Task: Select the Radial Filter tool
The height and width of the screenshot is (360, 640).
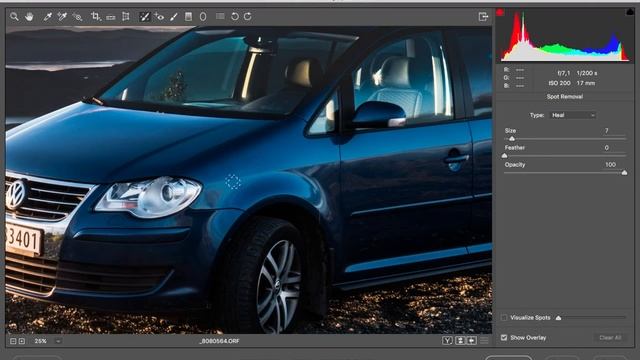Action: point(203,17)
